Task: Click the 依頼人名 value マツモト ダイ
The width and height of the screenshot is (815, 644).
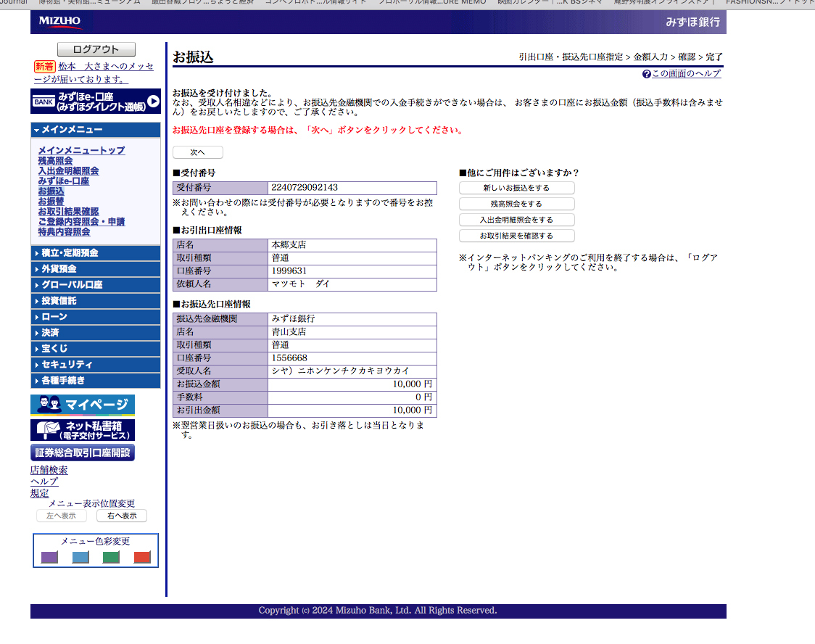Action: click(x=300, y=284)
